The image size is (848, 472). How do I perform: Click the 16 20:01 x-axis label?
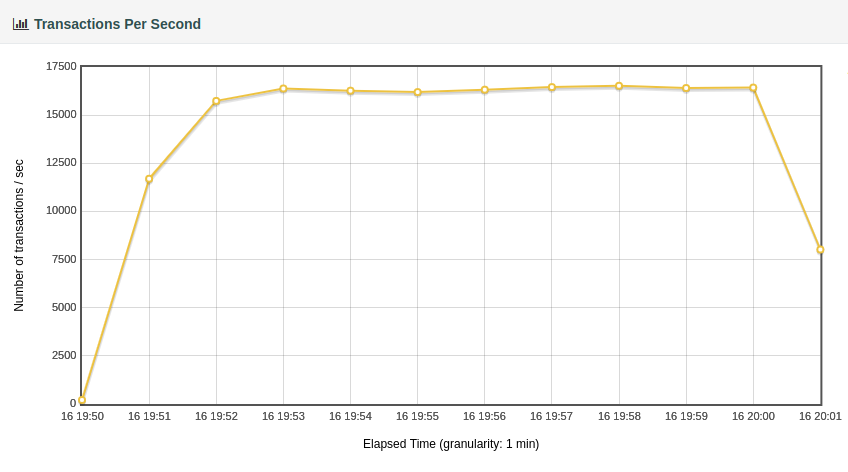point(820,416)
